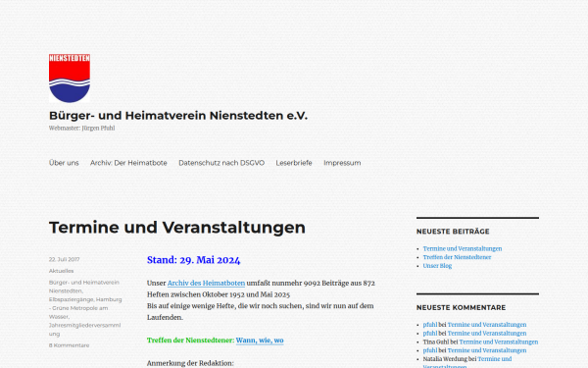Select Leserbriefe in the navigation menu
Screen dimensions: 588x368
[294, 163]
